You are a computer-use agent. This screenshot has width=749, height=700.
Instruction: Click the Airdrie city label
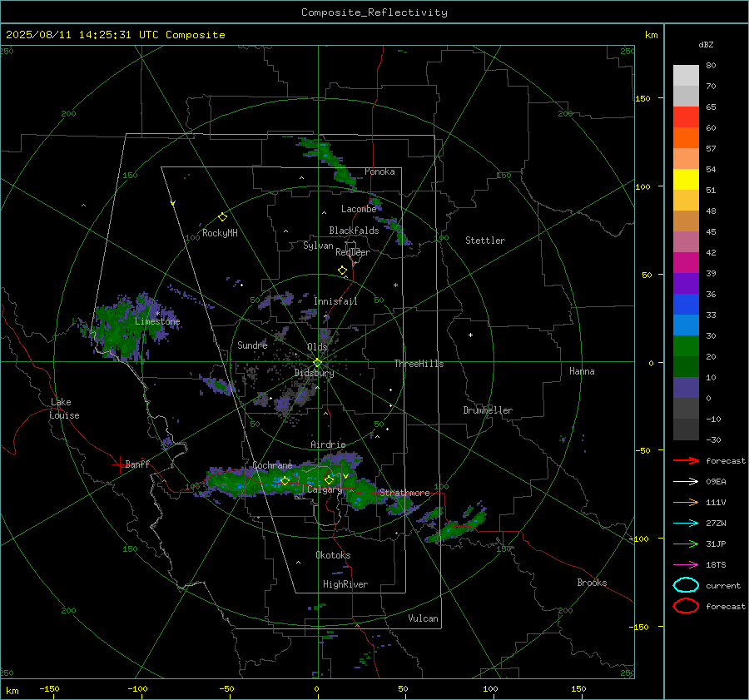point(328,444)
